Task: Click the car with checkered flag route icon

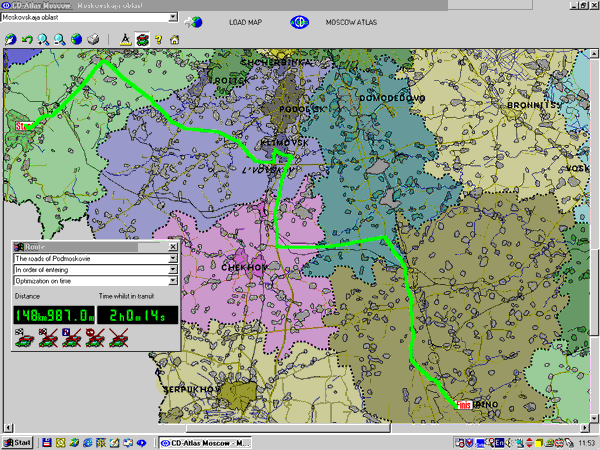Action: [24, 338]
